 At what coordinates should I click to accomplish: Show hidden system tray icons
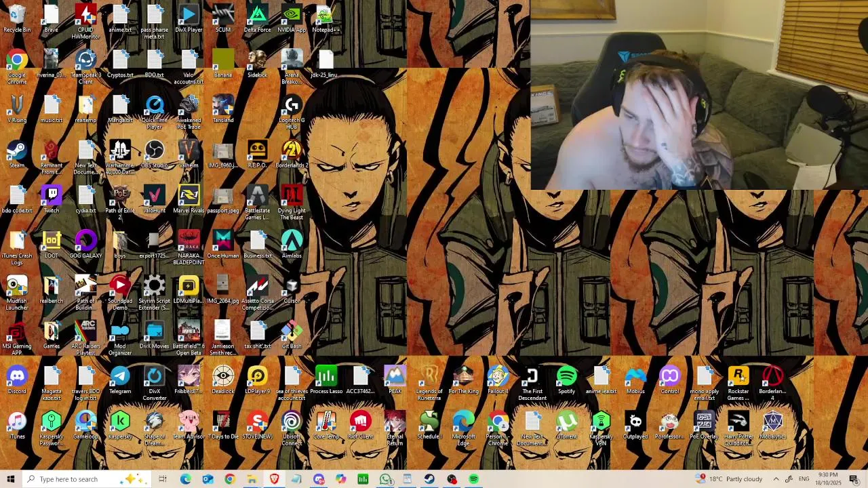(776, 479)
